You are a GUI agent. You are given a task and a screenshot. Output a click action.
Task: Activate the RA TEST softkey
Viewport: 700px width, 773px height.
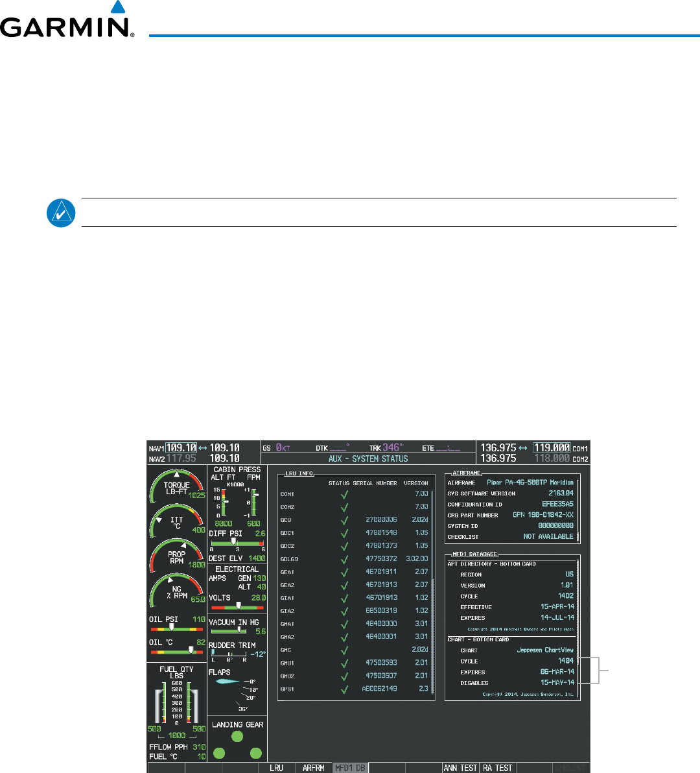(x=498, y=768)
